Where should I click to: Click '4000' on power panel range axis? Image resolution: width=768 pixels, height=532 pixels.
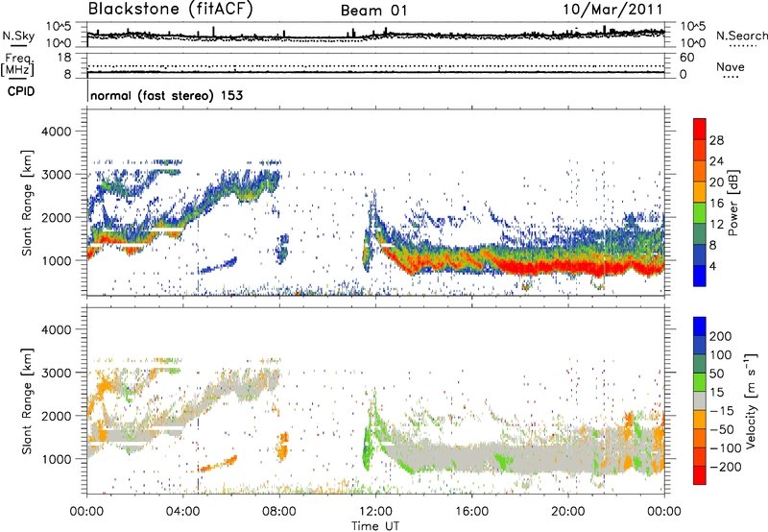tap(56, 132)
